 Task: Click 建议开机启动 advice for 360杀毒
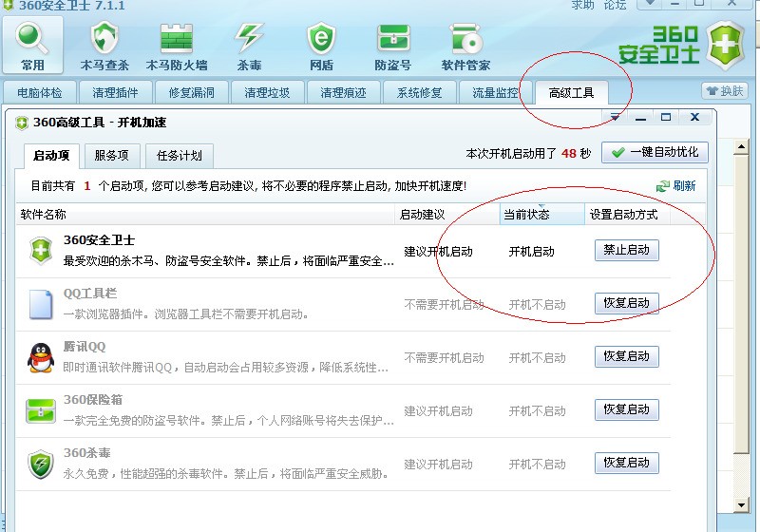coord(439,465)
